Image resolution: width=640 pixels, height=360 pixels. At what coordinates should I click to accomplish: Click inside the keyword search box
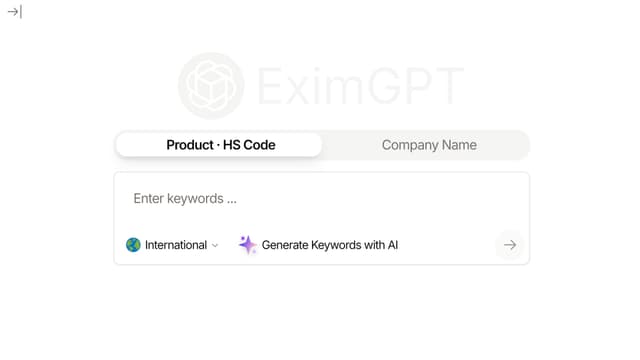coord(322,199)
